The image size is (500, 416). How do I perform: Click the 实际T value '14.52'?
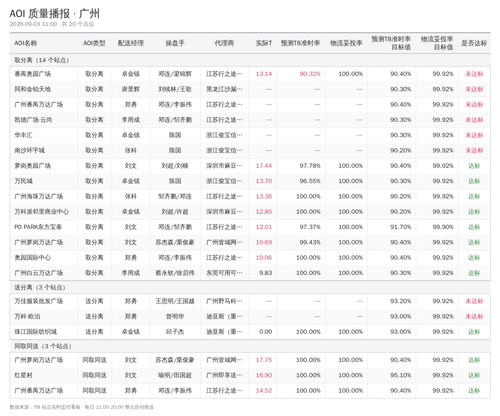[x=264, y=391]
